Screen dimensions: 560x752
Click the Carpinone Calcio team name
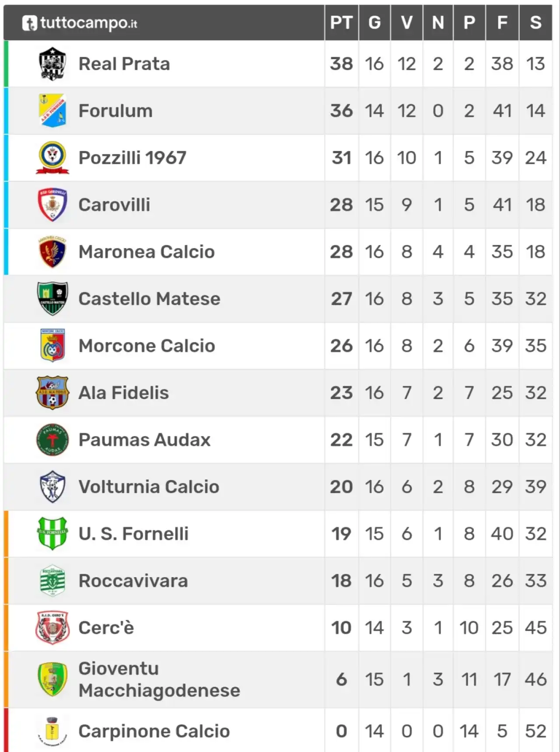pos(154,731)
